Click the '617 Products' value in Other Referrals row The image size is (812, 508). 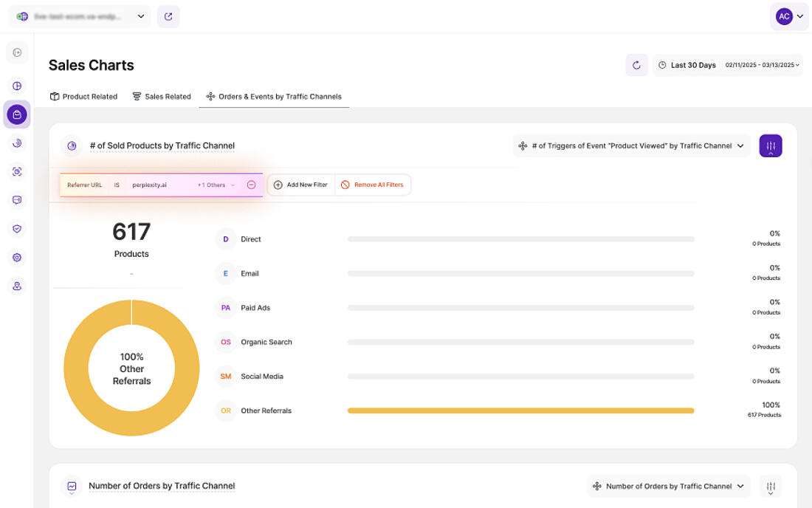click(x=764, y=415)
